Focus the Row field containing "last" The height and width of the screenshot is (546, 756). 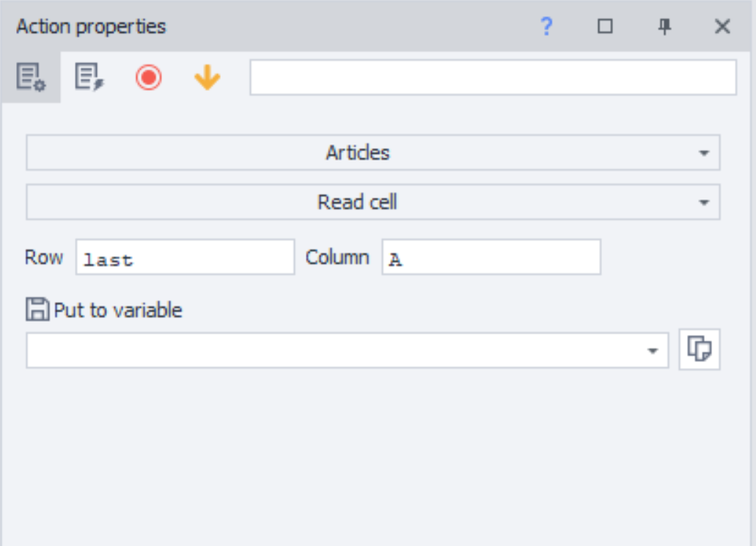pyautogui.click(x=185, y=257)
